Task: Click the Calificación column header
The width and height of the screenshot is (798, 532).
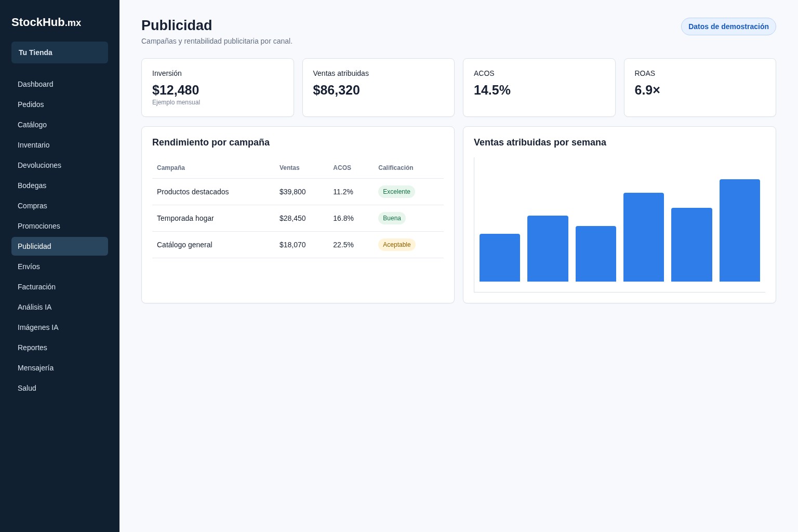Action: pyautogui.click(x=396, y=168)
